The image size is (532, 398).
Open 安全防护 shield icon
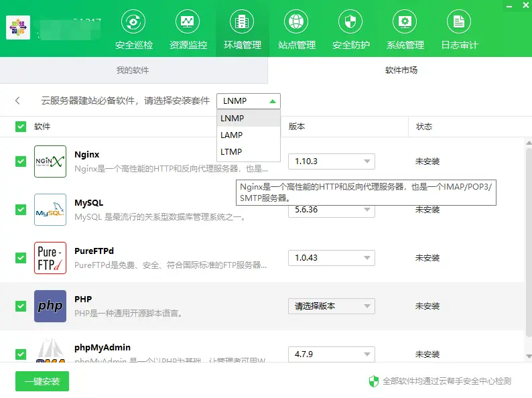tap(350, 21)
